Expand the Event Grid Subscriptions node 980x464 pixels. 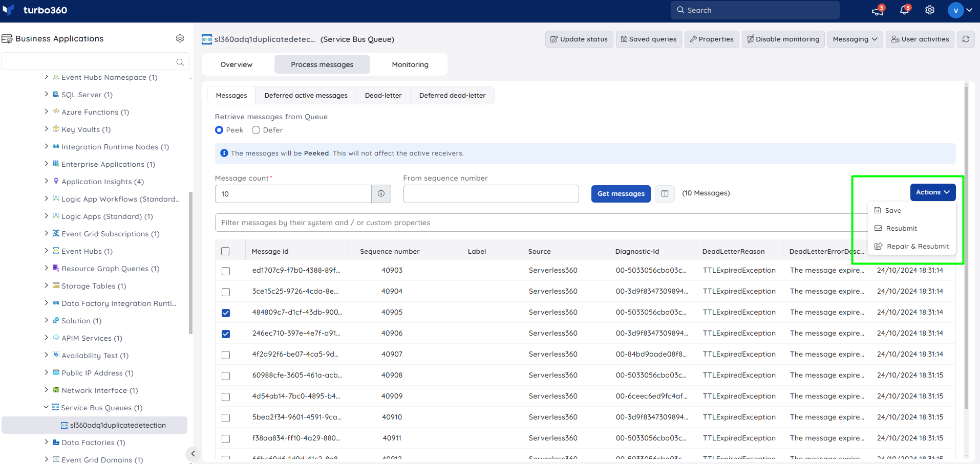tap(47, 233)
